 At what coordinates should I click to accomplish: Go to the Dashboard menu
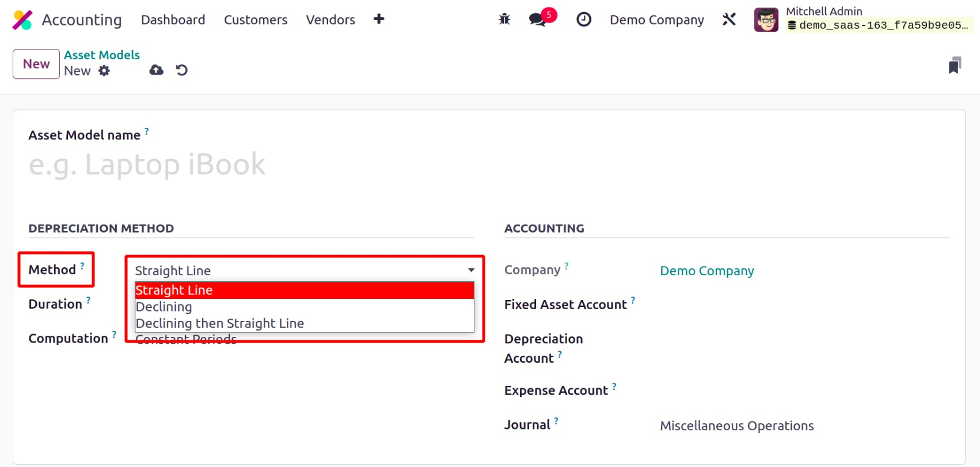point(173,20)
